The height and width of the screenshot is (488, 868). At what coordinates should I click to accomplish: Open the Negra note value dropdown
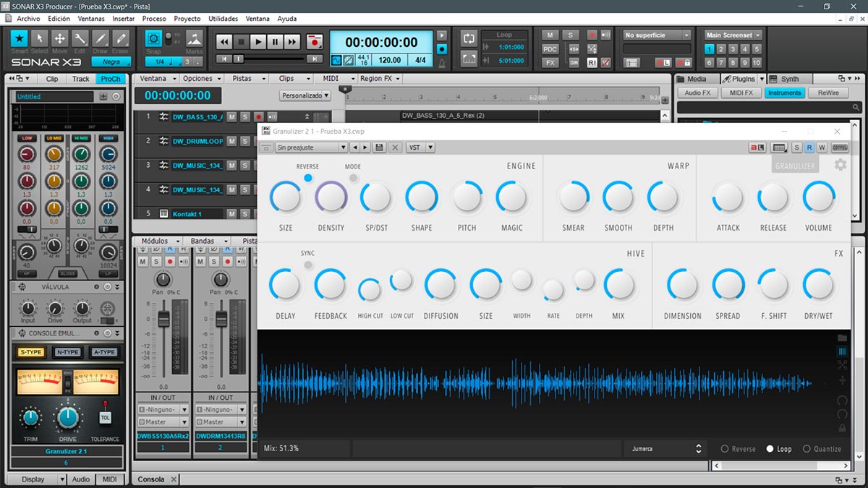coord(111,62)
